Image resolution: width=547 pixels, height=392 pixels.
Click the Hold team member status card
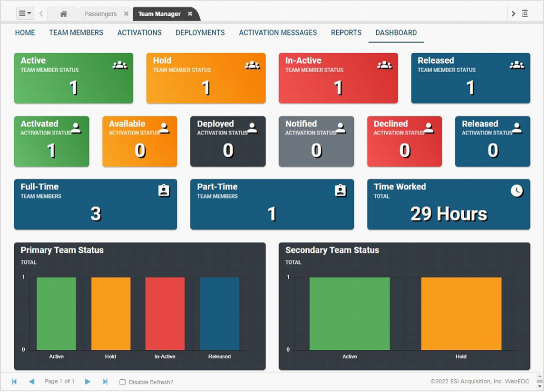click(x=205, y=78)
